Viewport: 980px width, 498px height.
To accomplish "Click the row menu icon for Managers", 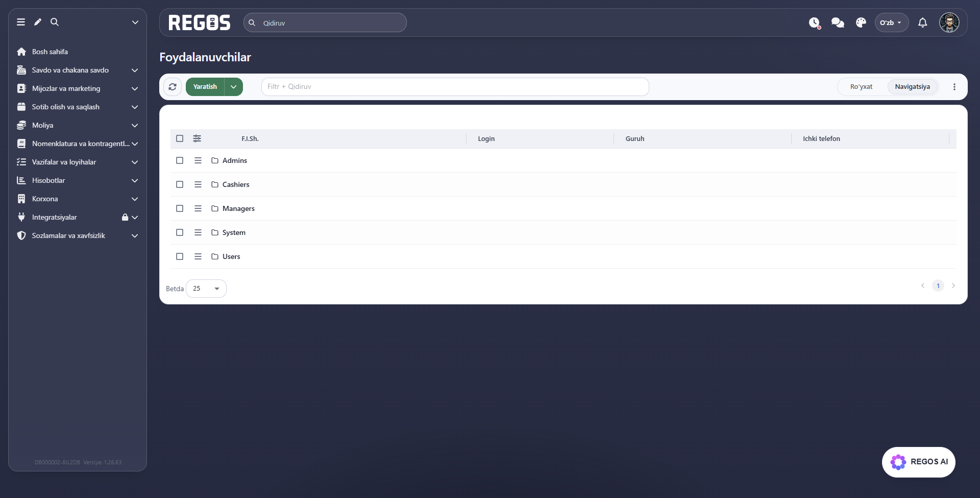I will pyautogui.click(x=198, y=208).
